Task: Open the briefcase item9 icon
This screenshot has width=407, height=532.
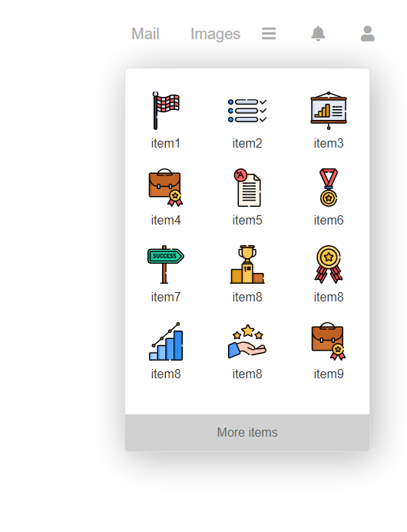Action: coord(329,341)
